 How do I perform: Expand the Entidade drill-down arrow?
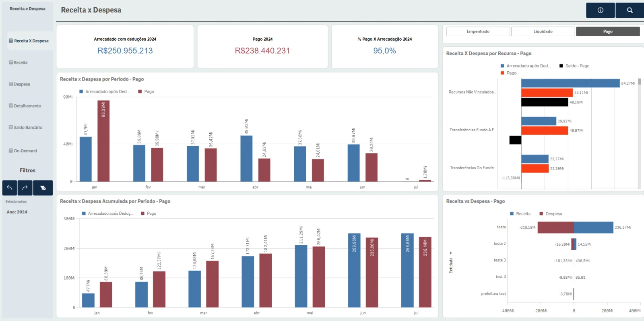(451, 253)
